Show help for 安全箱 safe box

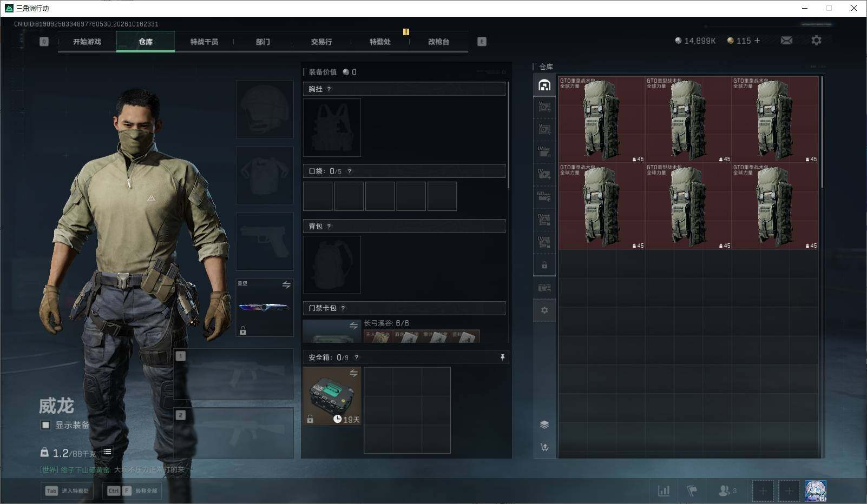356,357
